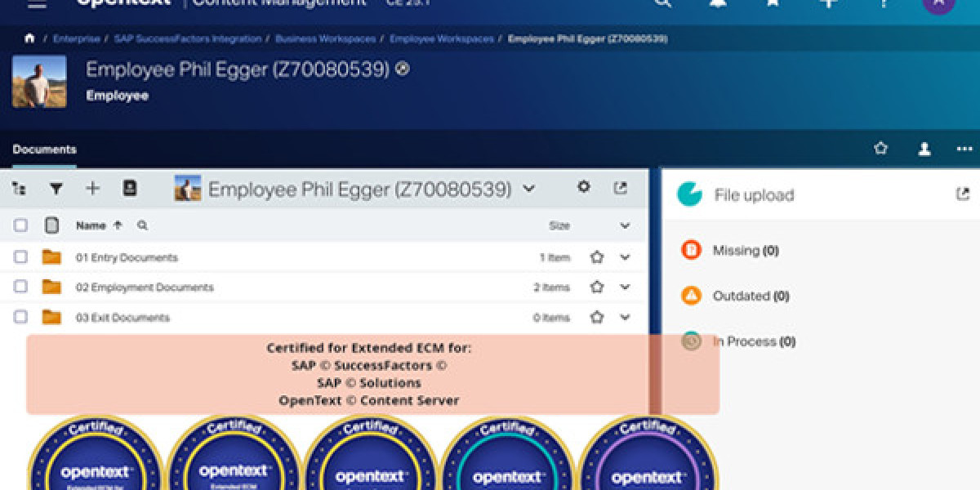Expand the 01 Entry Documents row chevron

pos(625,257)
